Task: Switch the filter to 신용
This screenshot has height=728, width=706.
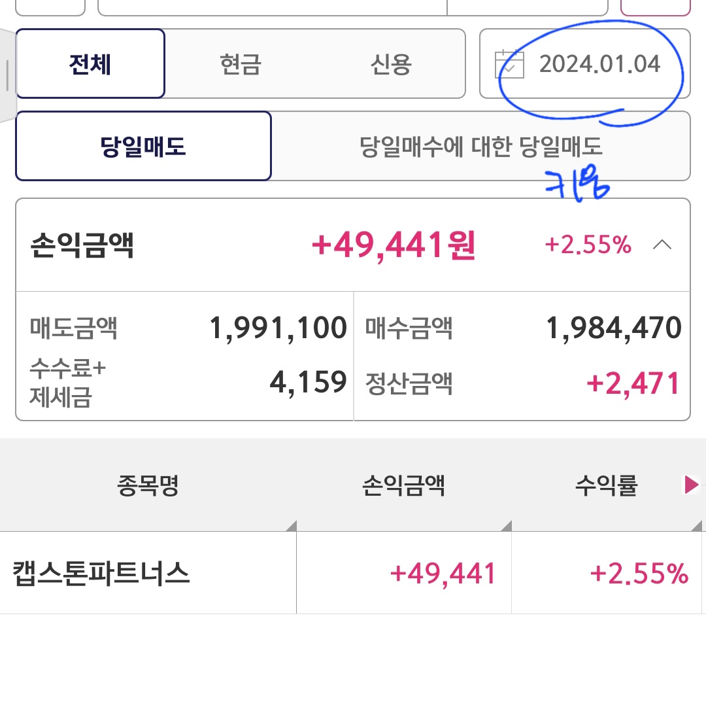Action: [x=390, y=63]
